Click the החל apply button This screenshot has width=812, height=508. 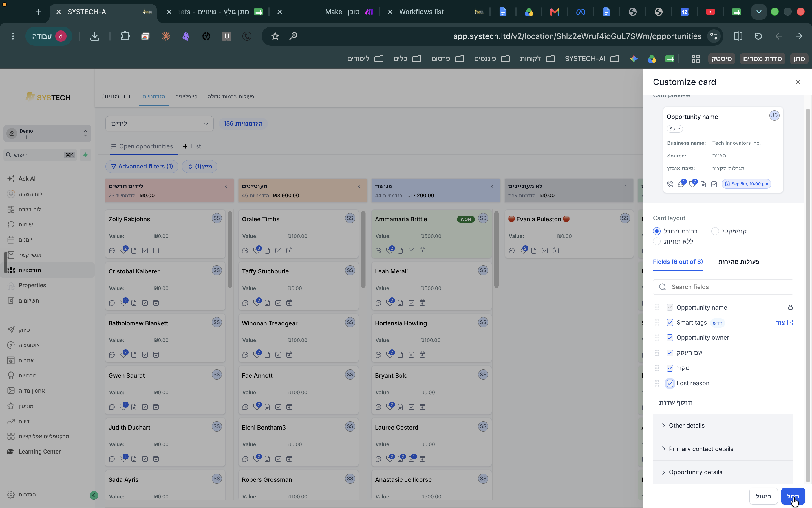pyautogui.click(x=793, y=496)
